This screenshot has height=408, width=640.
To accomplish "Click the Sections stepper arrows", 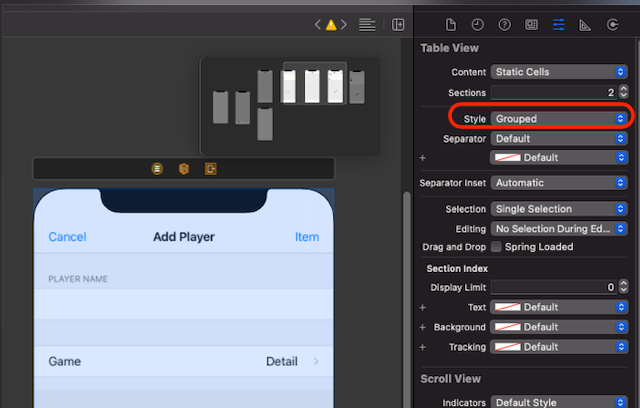I will 623,92.
